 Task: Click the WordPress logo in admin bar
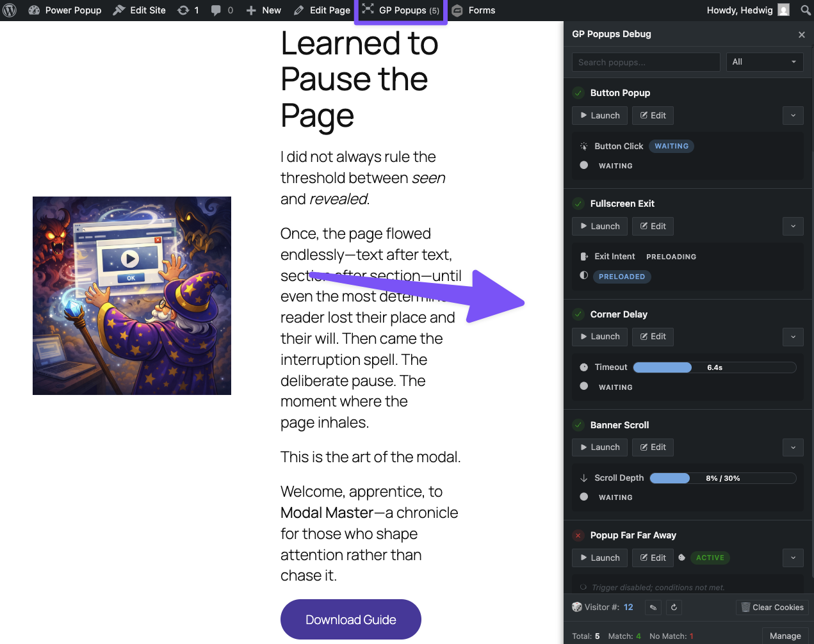(x=10, y=10)
